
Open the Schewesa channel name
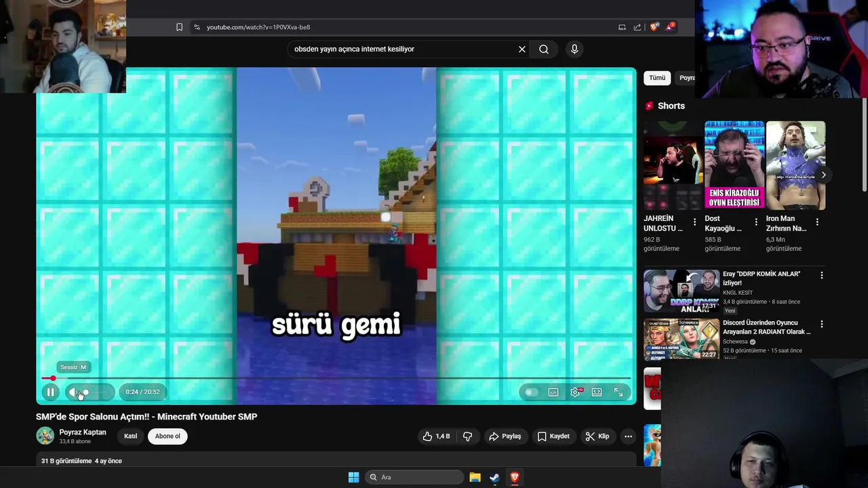click(736, 342)
